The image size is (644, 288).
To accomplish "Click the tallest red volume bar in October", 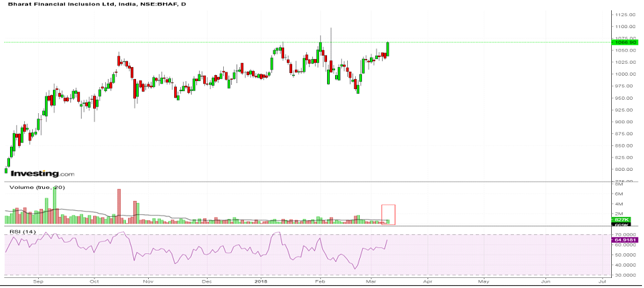I will click(x=119, y=206).
